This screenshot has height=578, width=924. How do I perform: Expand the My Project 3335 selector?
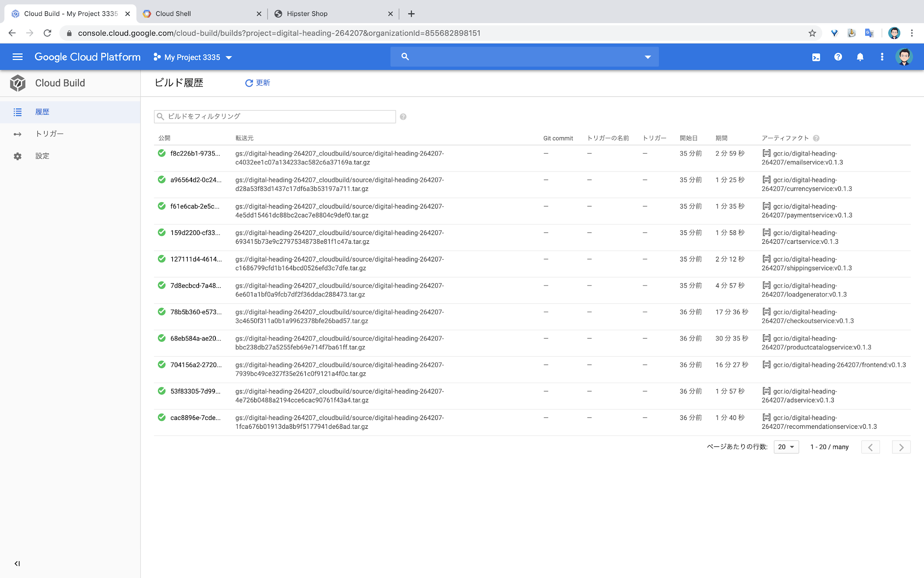coord(192,57)
